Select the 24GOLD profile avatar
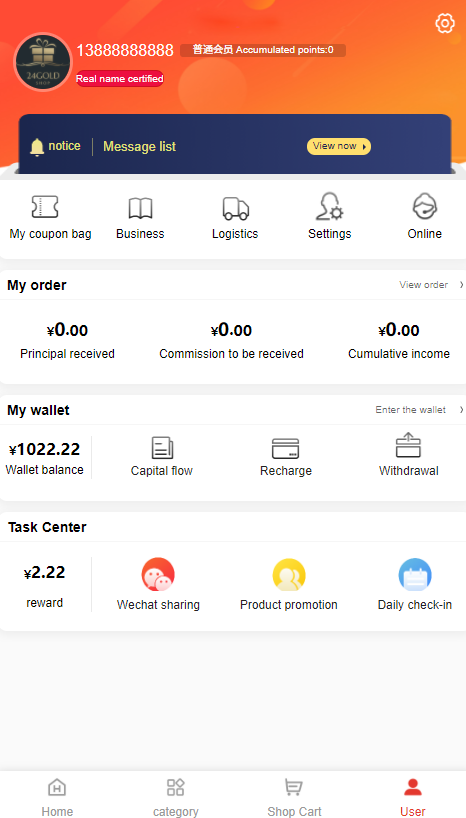The height and width of the screenshot is (818, 466). click(x=43, y=62)
